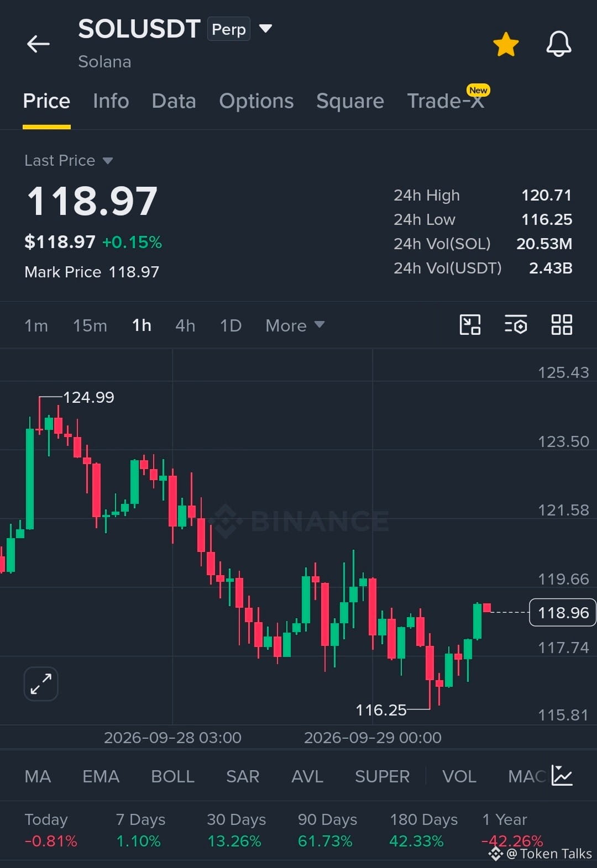Switch to the Info tab

coord(111,101)
